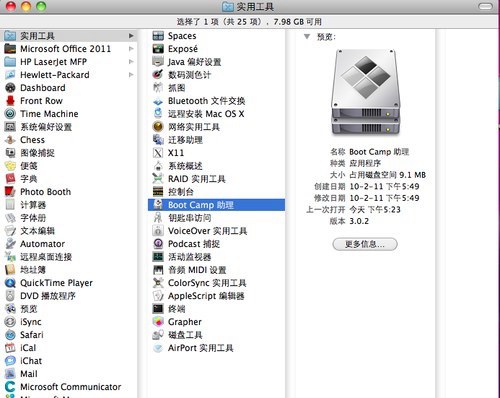Select the 活动监视器 row
The width and height of the screenshot is (500, 398).
[216, 257]
